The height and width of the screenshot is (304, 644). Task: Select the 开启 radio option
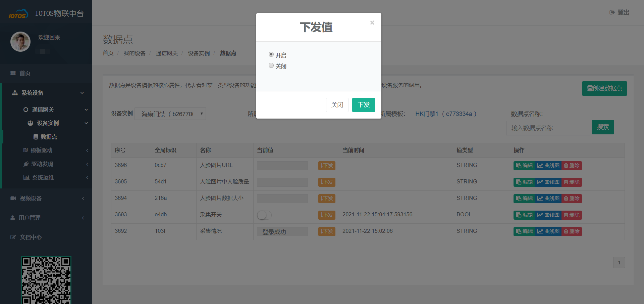271,54
